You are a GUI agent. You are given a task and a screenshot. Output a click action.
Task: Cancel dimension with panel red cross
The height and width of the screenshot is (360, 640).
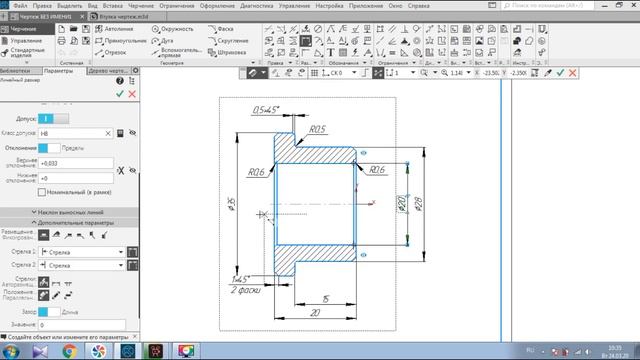tap(132, 94)
